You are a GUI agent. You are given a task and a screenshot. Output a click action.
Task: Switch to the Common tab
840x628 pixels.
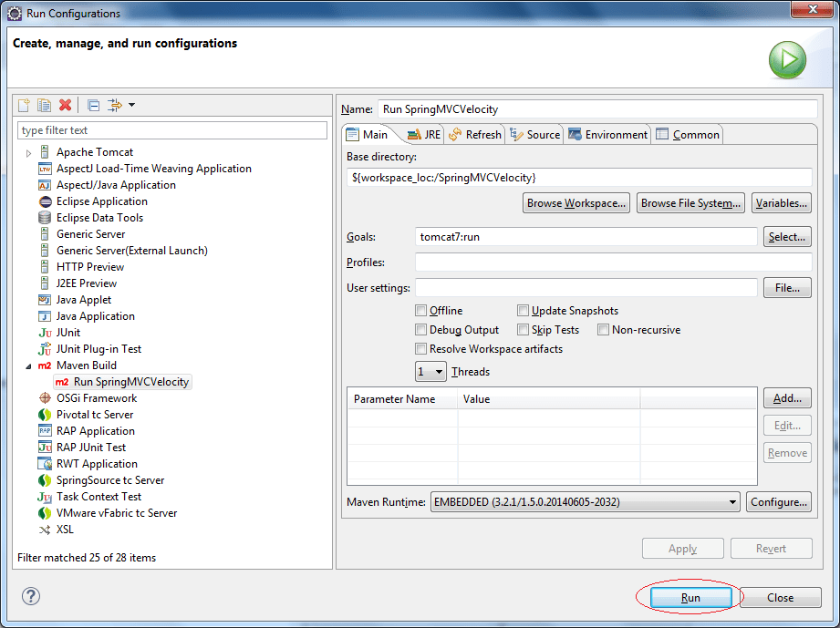point(688,134)
